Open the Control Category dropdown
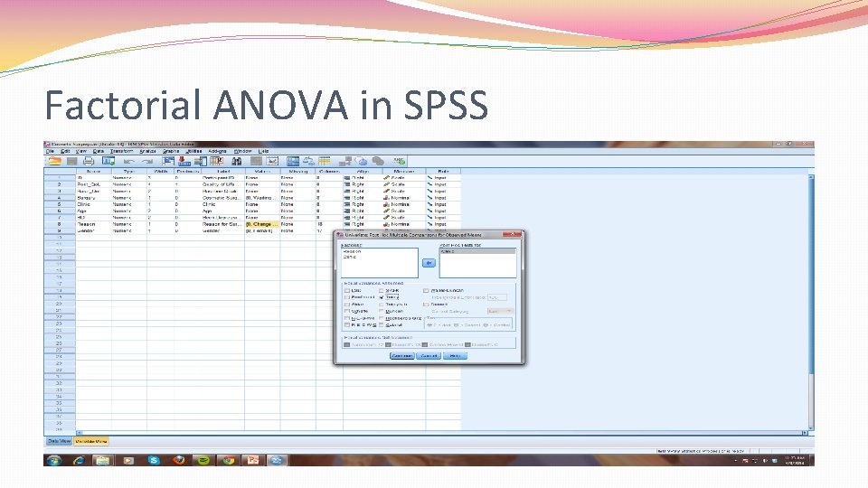Viewport: 868px width, 488px height. click(x=500, y=311)
